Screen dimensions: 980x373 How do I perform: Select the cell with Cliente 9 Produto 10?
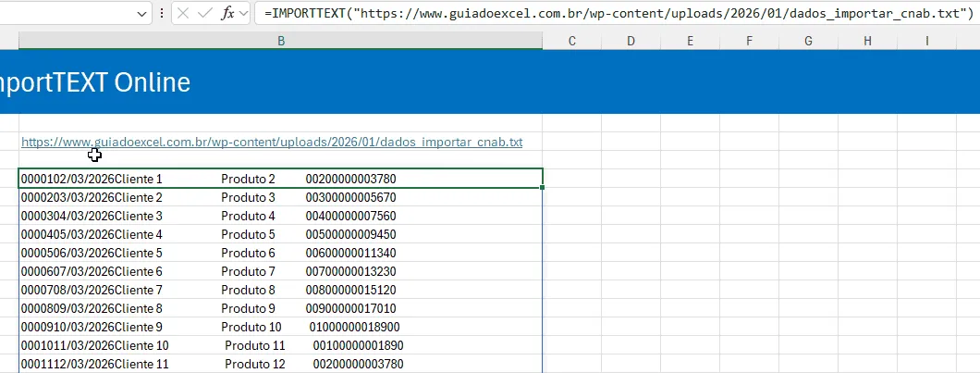tap(281, 327)
